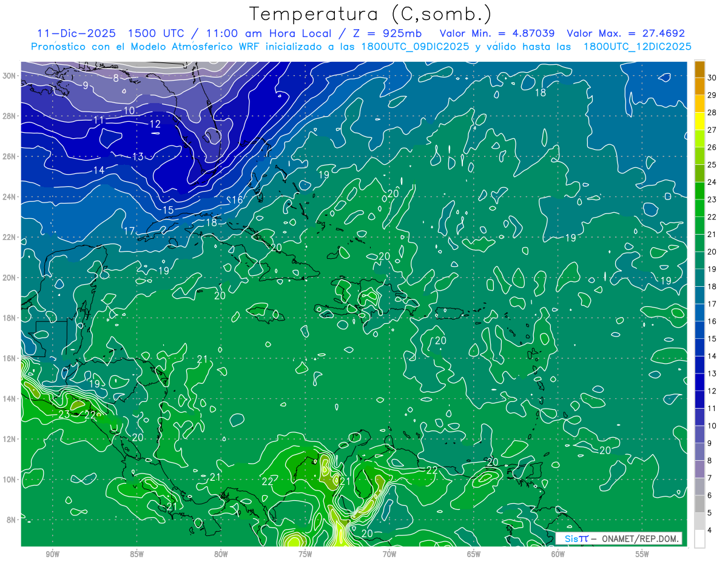Pick the dark blue legend swatch between 12 and 13

click(x=700, y=383)
